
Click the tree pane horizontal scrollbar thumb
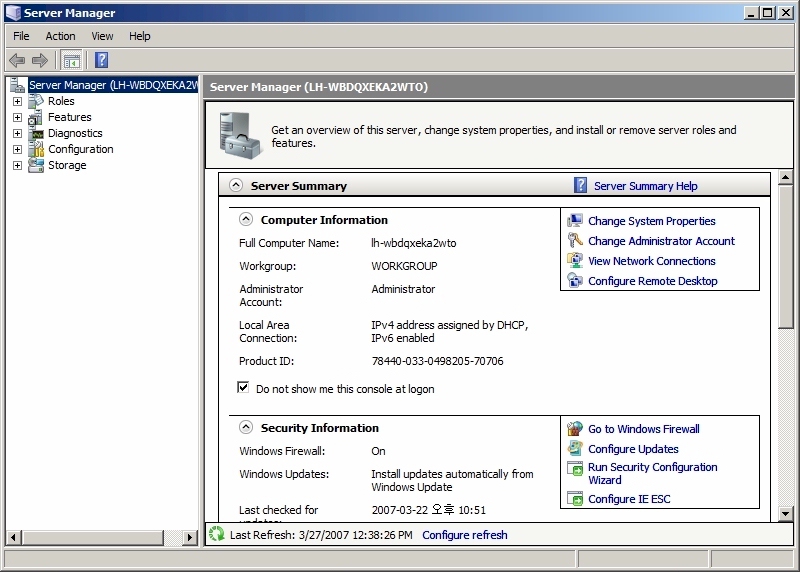coord(93,537)
